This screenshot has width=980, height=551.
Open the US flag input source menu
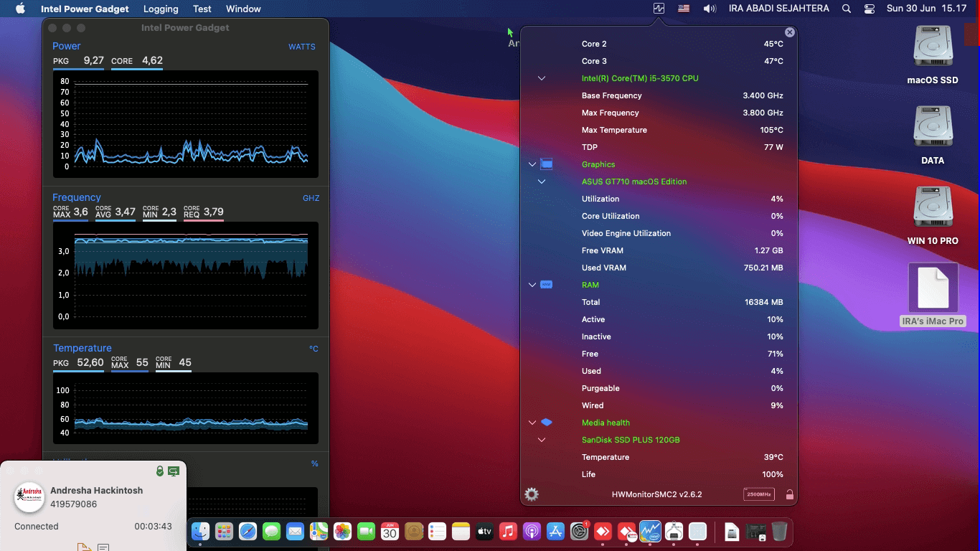684,9
